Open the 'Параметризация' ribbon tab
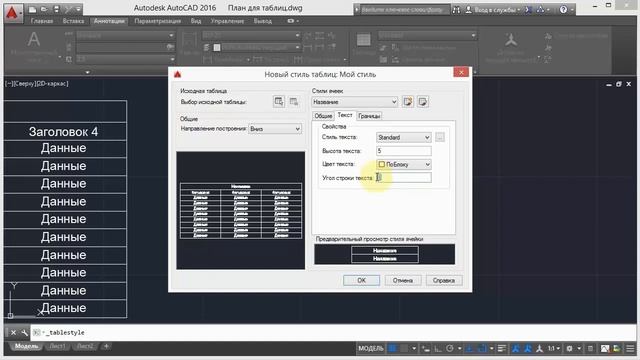Viewport: 640px width, 360px height. point(158,21)
